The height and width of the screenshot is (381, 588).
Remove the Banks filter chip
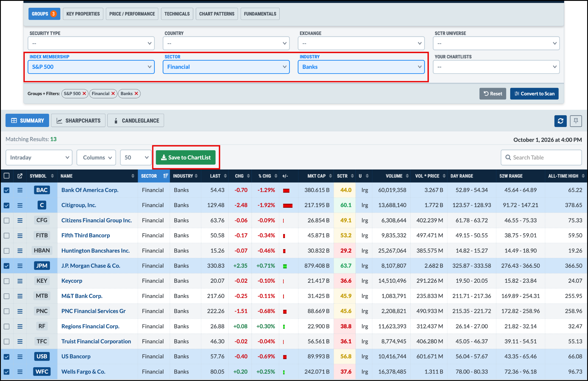(x=136, y=94)
